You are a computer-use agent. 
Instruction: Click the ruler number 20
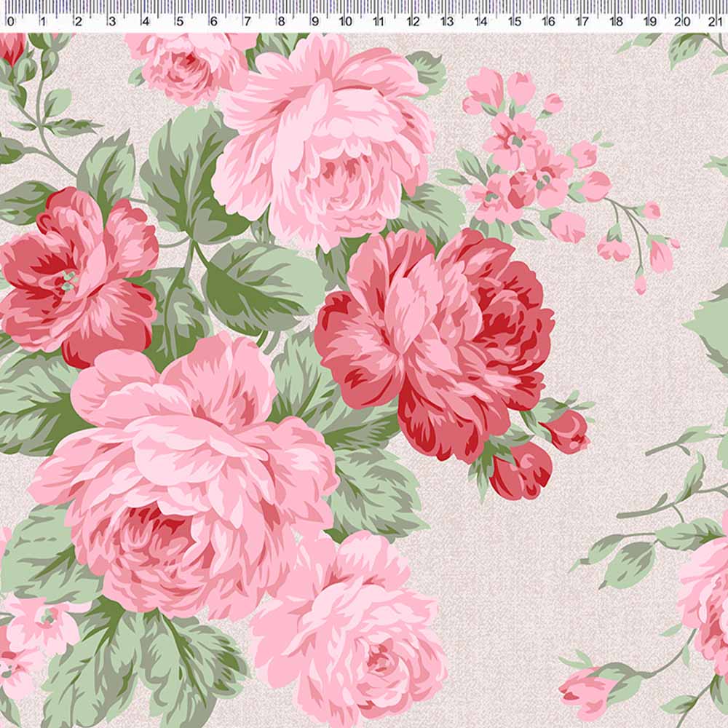(683, 21)
